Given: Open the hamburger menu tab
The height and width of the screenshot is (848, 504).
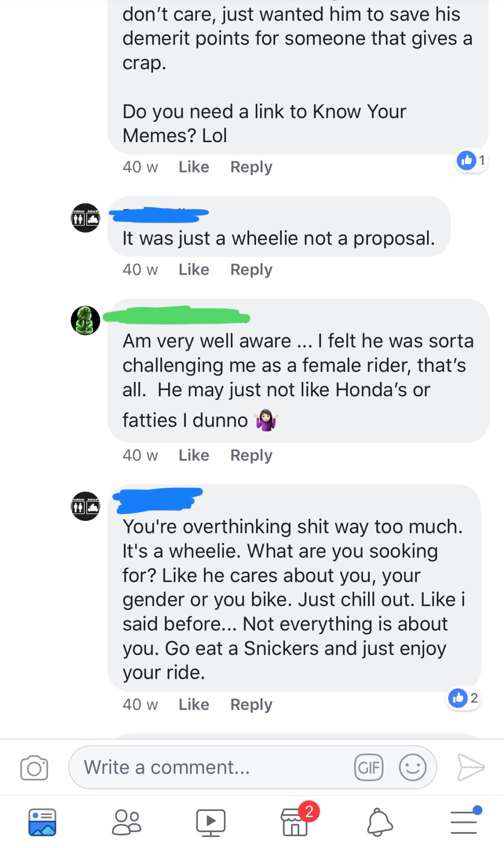Looking at the screenshot, I should [x=464, y=822].
